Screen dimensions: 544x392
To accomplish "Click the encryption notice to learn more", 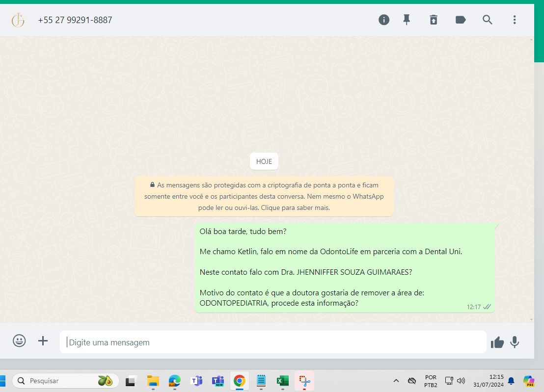I will pyautogui.click(x=264, y=197).
